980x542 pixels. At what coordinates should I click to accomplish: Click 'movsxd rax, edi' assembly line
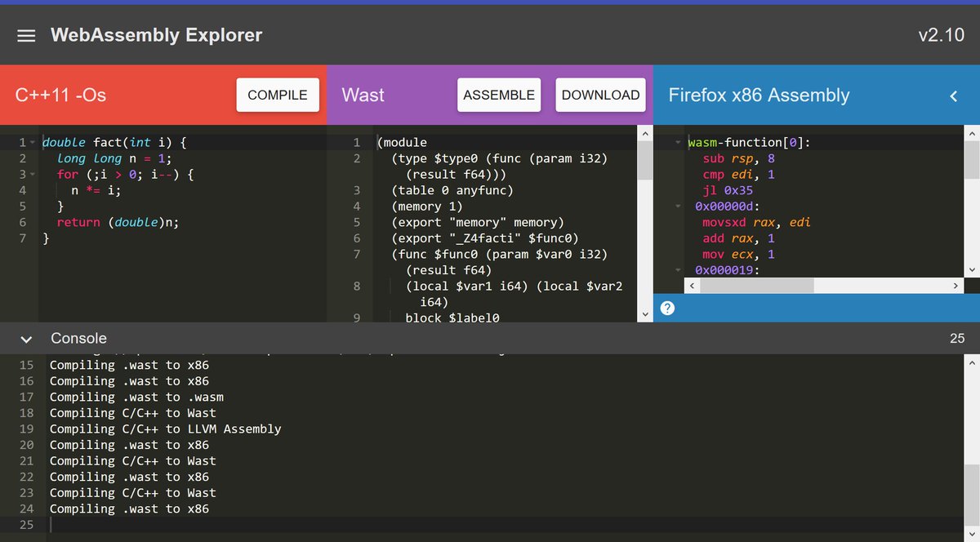[x=756, y=222]
